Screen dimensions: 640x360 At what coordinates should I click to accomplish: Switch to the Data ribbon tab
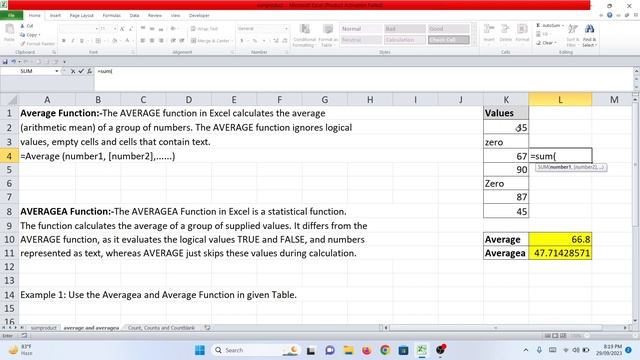coord(134,15)
